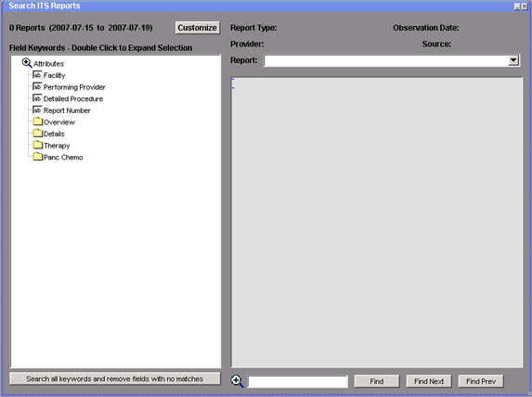Open the Report dropdown arrow
The image size is (532, 397).
[x=513, y=60]
